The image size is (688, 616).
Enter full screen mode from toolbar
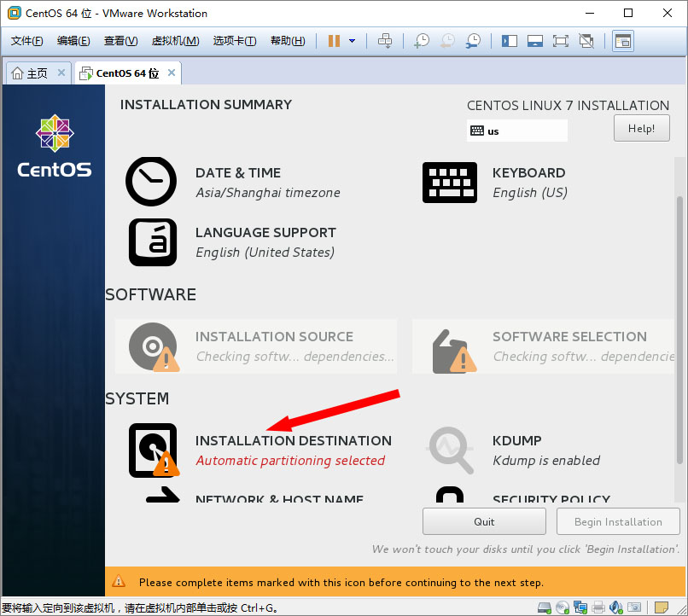560,41
